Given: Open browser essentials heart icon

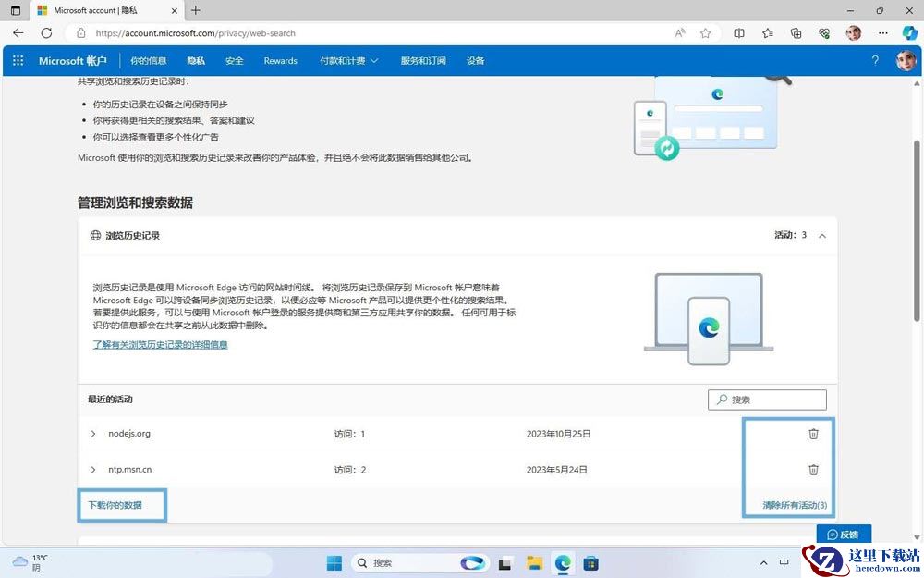Looking at the screenshot, I should coord(825,33).
